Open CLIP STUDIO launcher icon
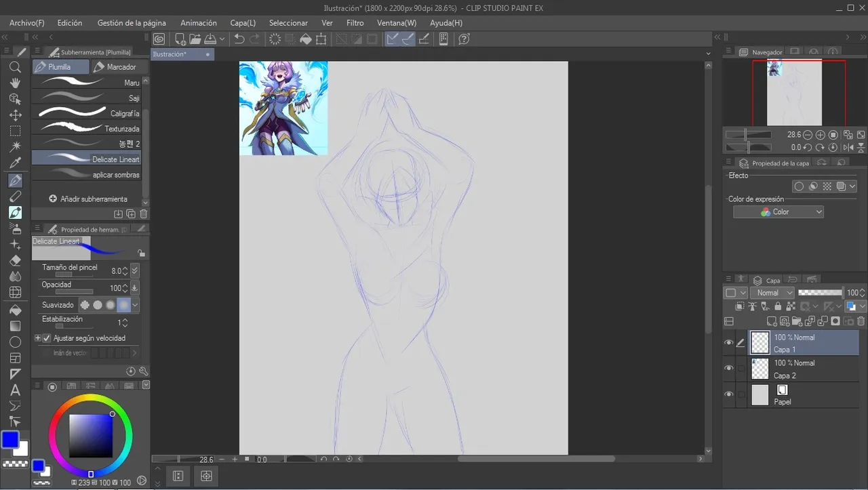 [x=159, y=39]
